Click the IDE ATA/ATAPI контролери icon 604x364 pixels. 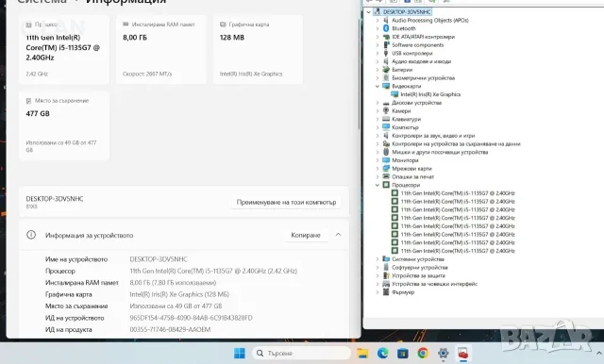(x=386, y=37)
